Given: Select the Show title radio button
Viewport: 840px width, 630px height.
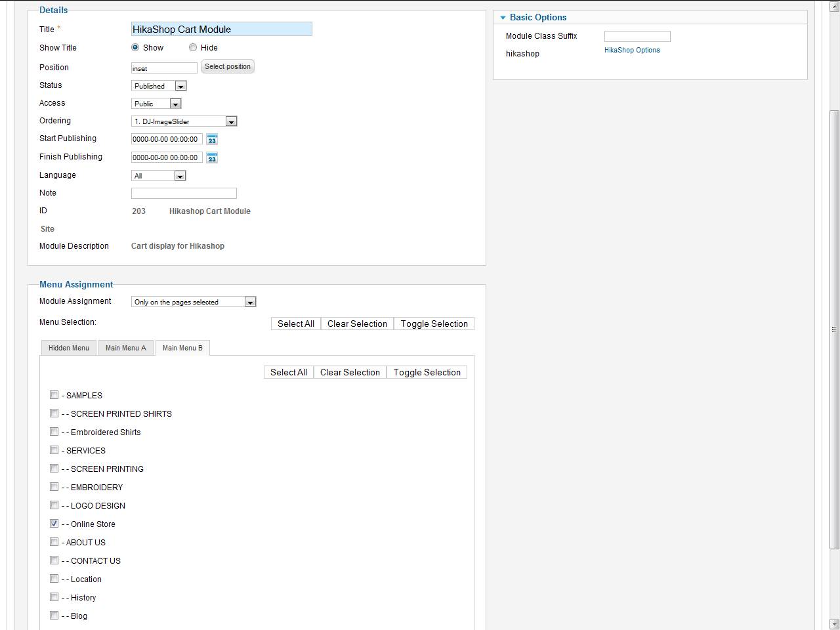Looking at the screenshot, I should (x=135, y=47).
